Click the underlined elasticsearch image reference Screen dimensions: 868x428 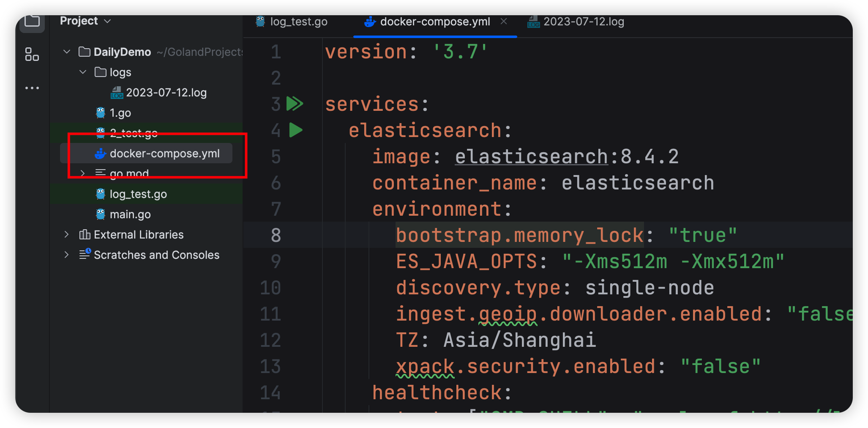tap(530, 156)
